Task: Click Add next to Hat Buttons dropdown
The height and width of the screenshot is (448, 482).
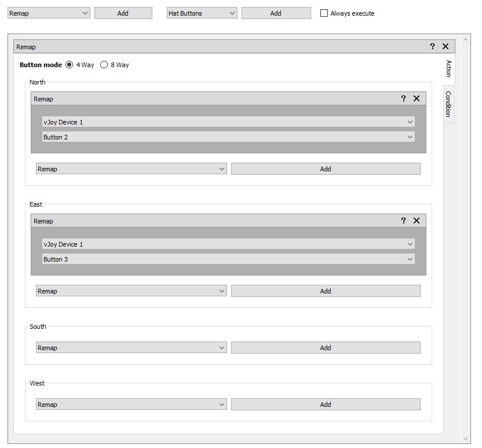Action: [276, 13]
